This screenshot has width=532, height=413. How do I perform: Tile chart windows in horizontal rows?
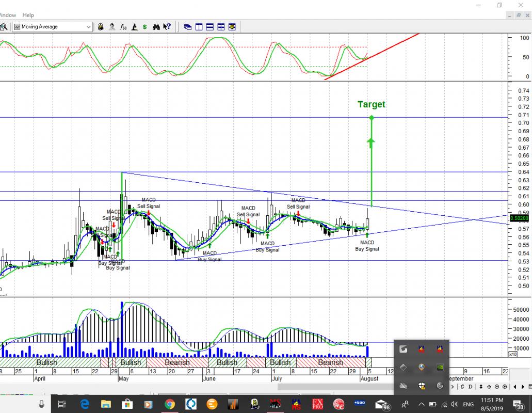[x=209, y=27]
